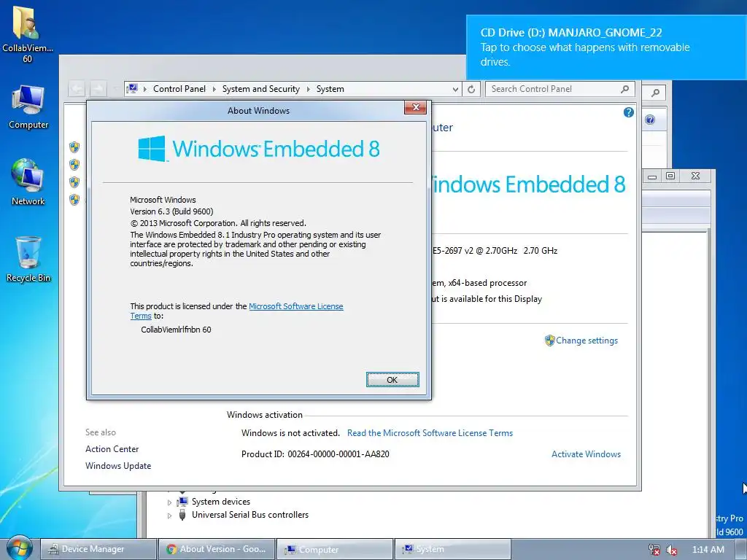The height and width of the screenshot is (560, 747).
Task: Click the first shield icon in left pane
Action: [x=74, y=147]
